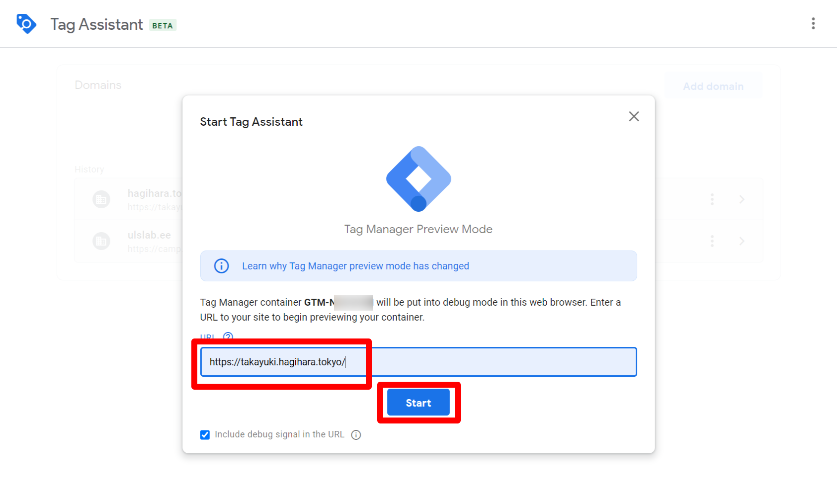Click the URL help question mark icon
The height and width of the screenshot is (504, 837).
[228, 336]
